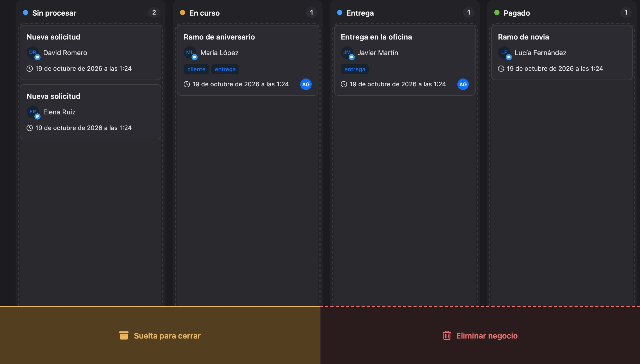Click the clock icon on Ramo de aniversario card
The image size is (640, 364).
coord(187,84)
